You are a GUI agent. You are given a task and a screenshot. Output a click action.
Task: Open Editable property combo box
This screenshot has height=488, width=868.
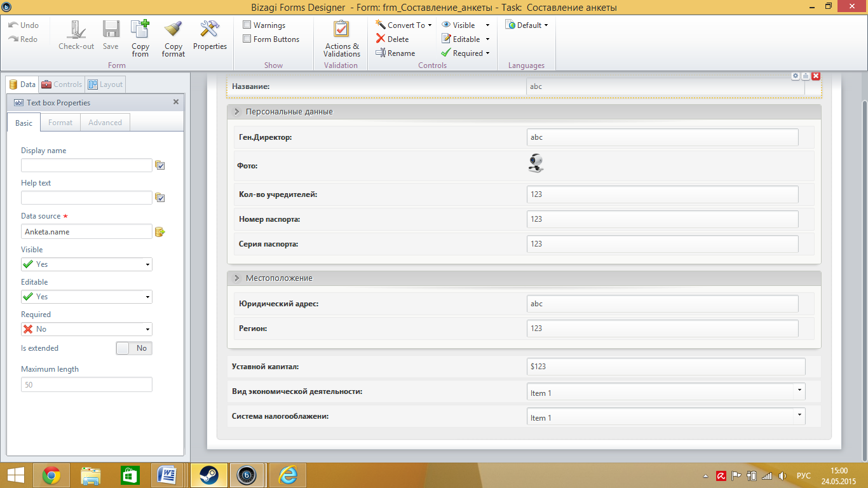[86, 297]
